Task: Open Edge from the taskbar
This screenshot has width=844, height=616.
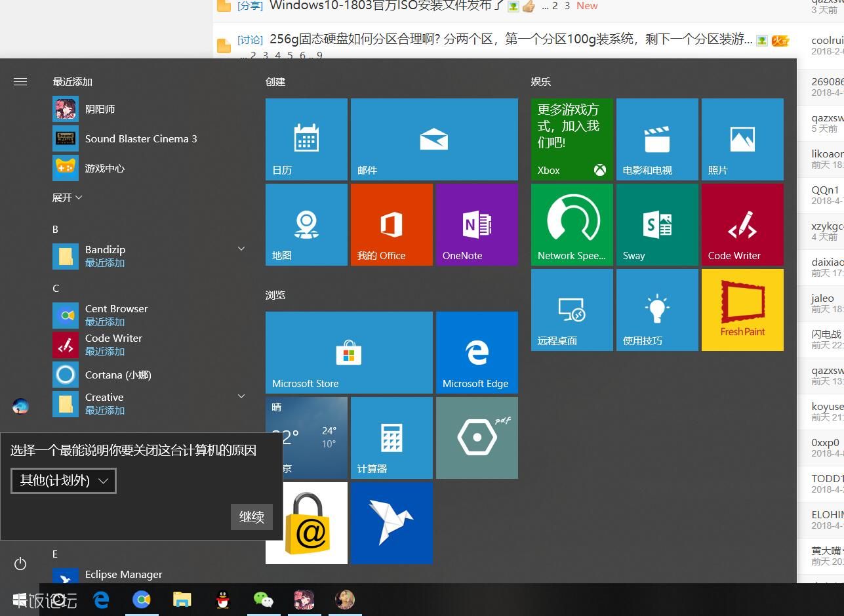Action: pyautogui.click(x=101, y=600)
